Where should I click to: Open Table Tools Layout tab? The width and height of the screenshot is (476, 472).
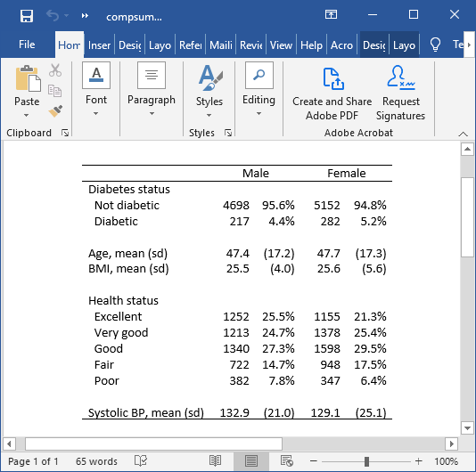click(404, 45)
